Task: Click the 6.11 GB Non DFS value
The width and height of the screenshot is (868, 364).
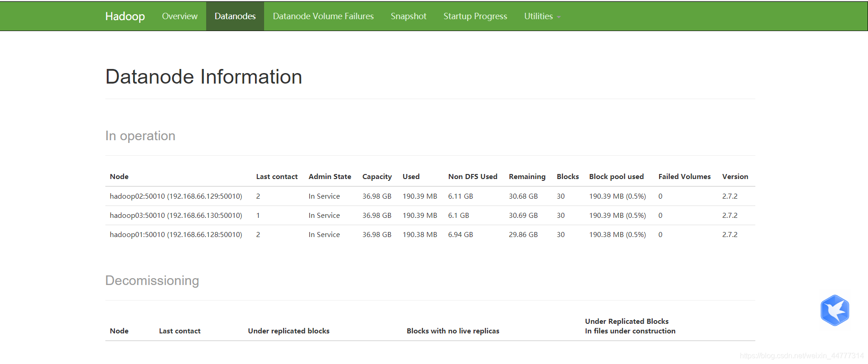Action: click(461, 196)
